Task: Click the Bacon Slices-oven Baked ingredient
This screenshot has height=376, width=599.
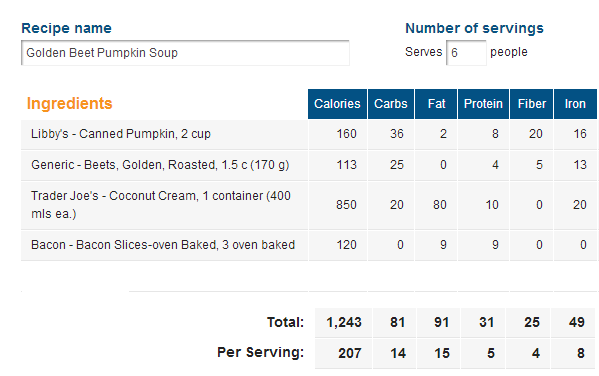Action: pyautogui.click(x=163, y=245)
